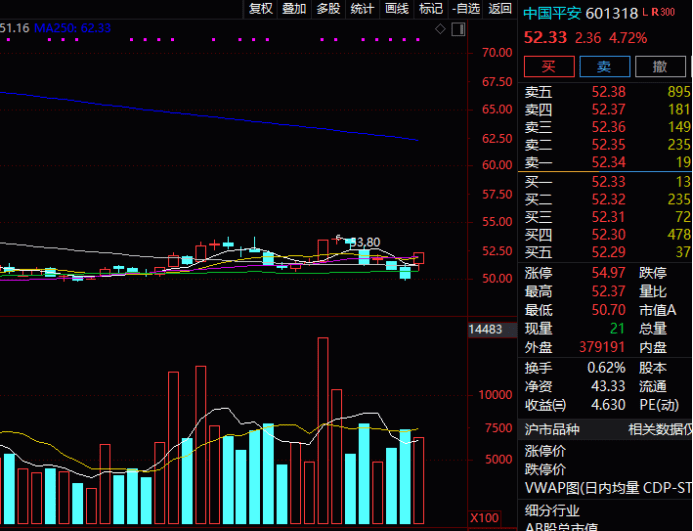
Task: Click 涨停 limit-up price 54.97
Action: click(609, 273)
